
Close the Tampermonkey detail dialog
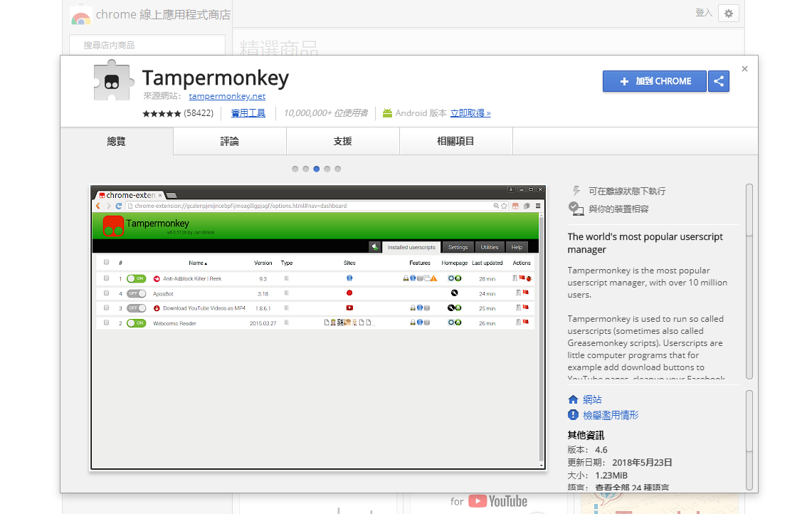(744, 69)
